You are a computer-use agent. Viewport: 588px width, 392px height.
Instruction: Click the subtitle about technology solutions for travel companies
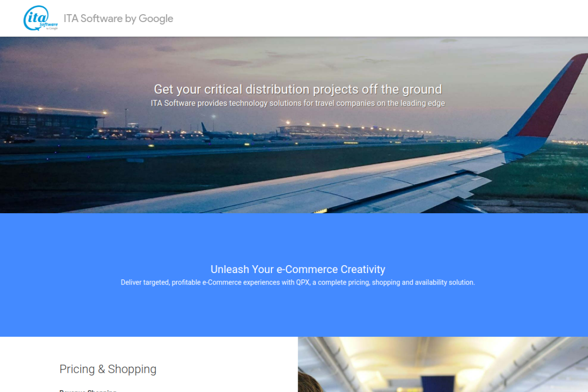(298, 103)
